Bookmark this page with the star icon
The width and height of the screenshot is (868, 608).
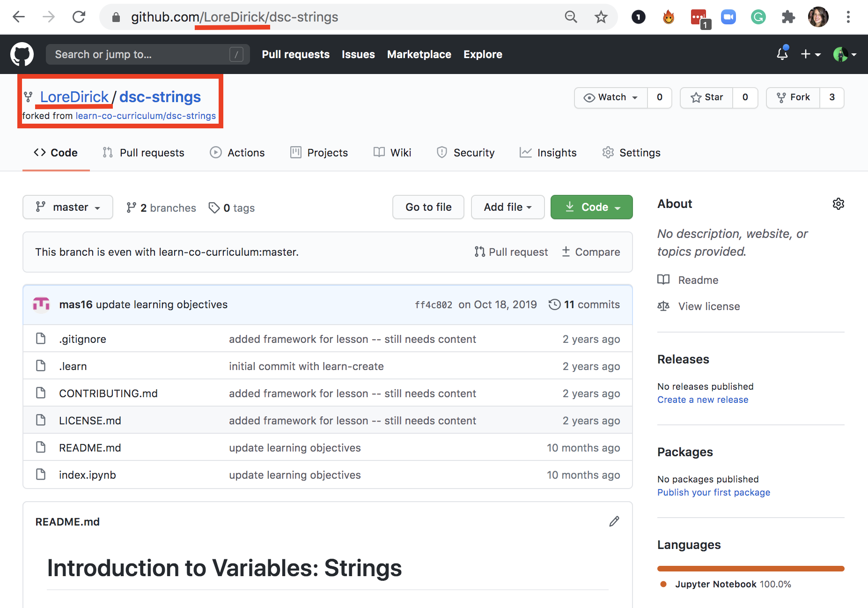[601, 17]
